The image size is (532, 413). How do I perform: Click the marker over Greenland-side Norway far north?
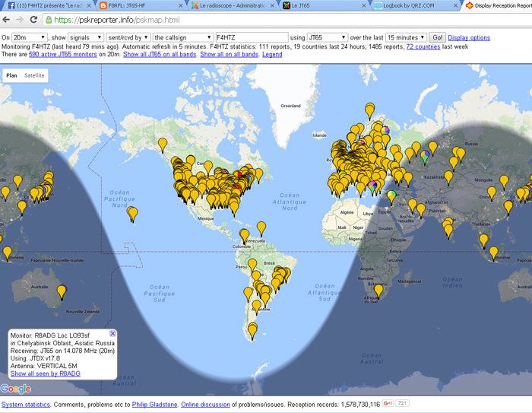[370, 111]
